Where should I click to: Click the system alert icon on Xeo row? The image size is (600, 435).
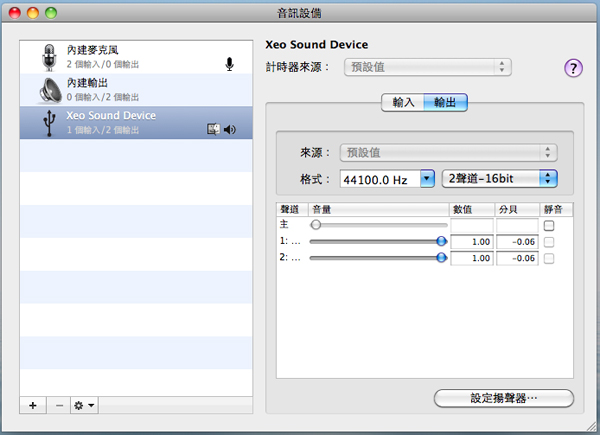(x=213, y=129)
